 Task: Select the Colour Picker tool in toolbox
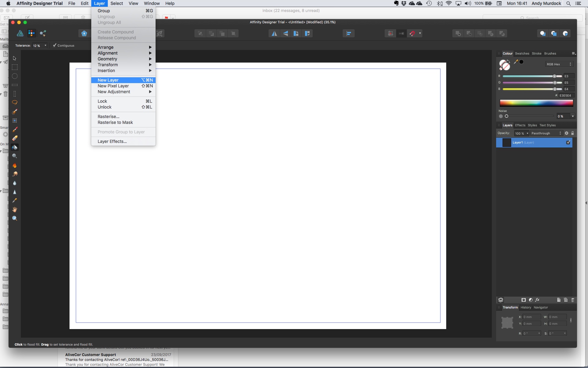click(x=14, y=201)
